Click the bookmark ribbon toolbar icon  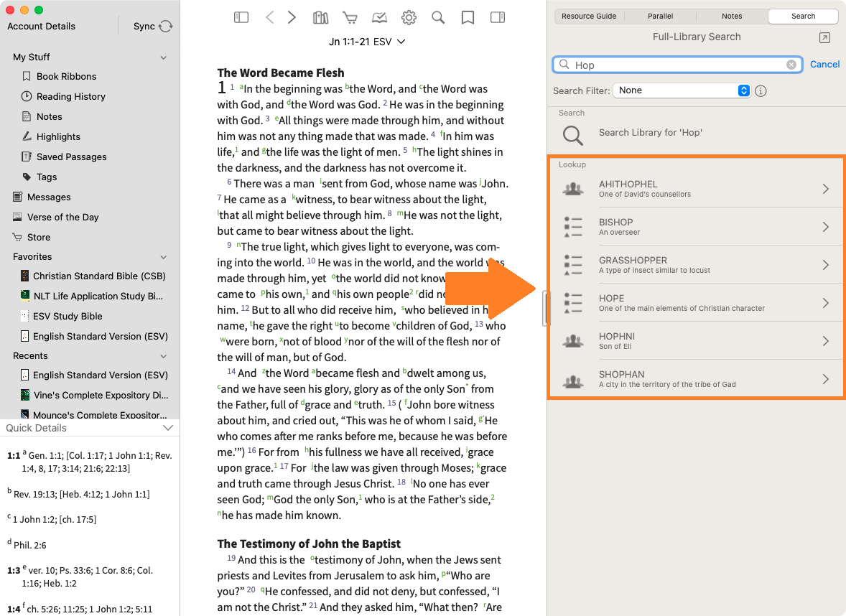468,17
